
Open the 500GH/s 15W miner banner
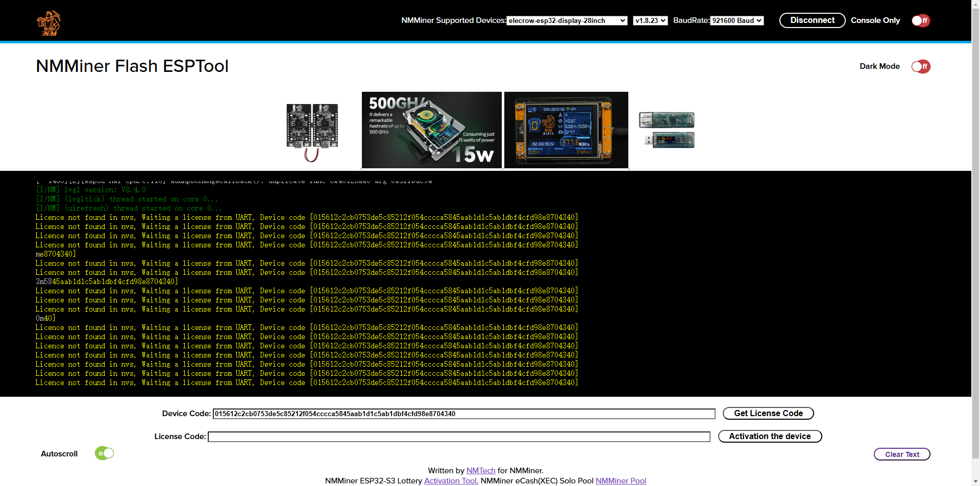click(431, 130)
